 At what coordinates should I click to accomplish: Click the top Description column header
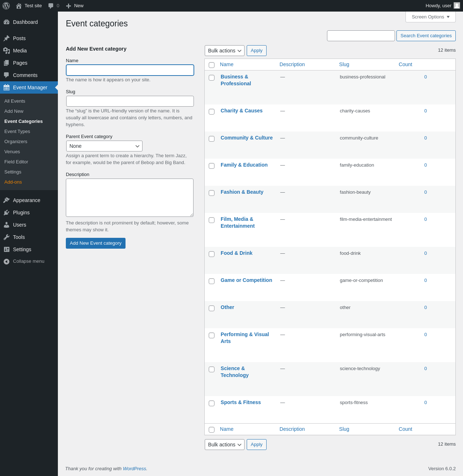pyautogui.click(x=292, y=64)
